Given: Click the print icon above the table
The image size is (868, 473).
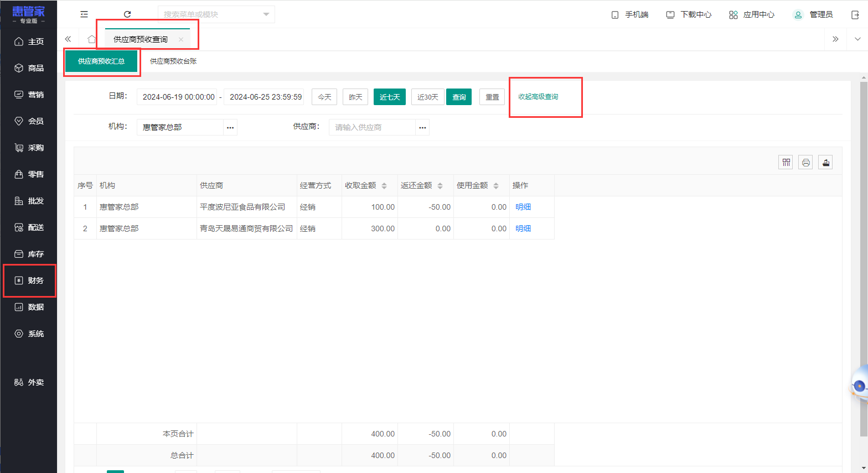Looking at the screenshot, I should [805, 162].
